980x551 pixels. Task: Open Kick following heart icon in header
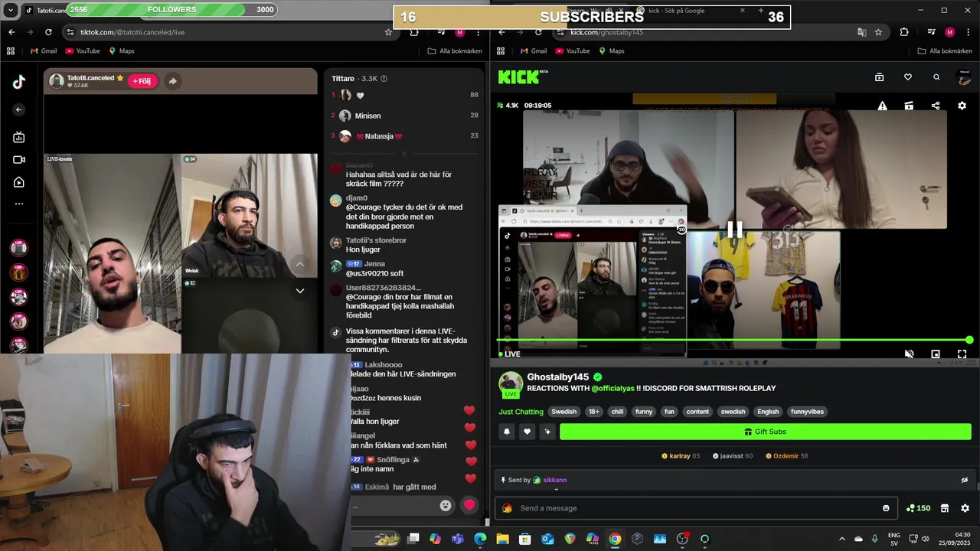pos(907,77)
